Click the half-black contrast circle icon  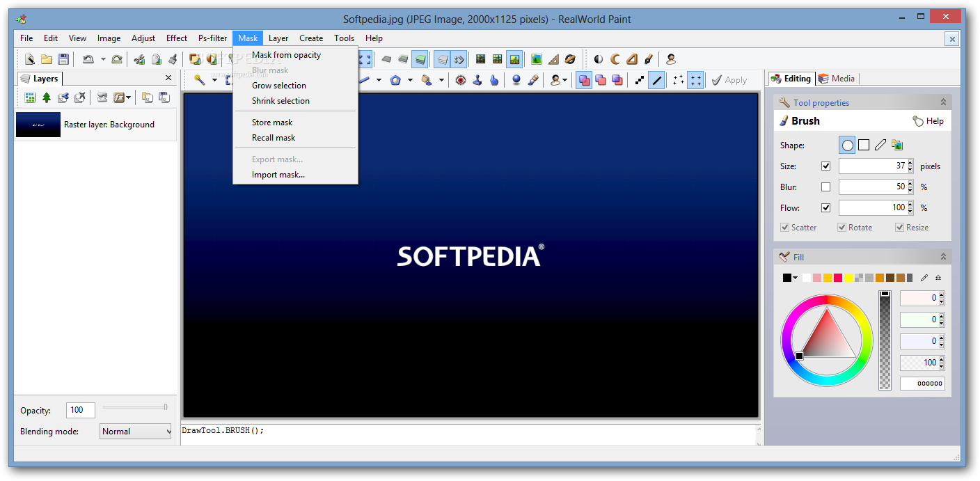point(599,59)
